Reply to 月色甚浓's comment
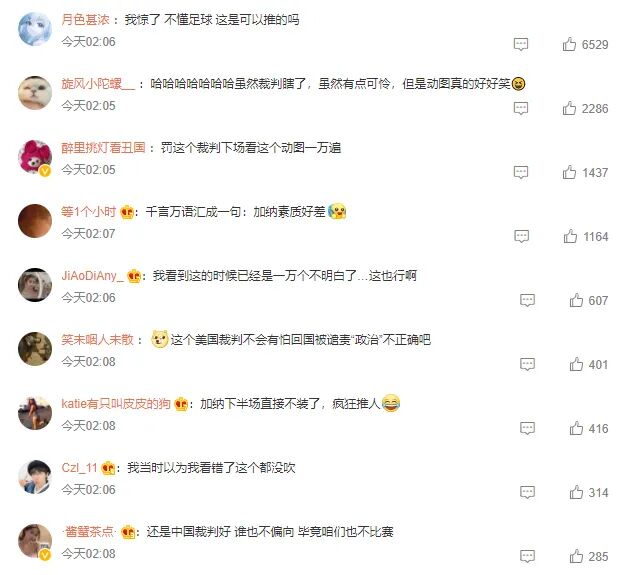626x575 pixels. [521, 44]
